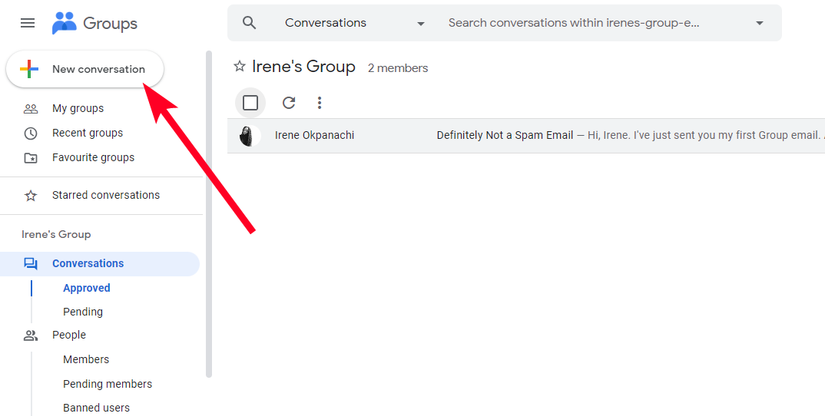Click the search magnifier icon
825x416 pixels.
[250, 23]
